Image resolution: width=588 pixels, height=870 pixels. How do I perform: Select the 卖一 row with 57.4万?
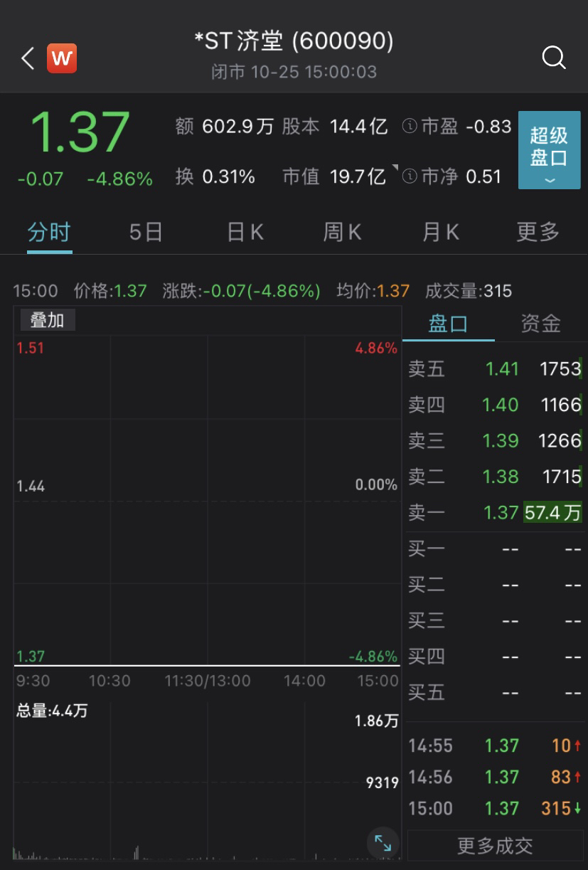(x=495, y=512)
